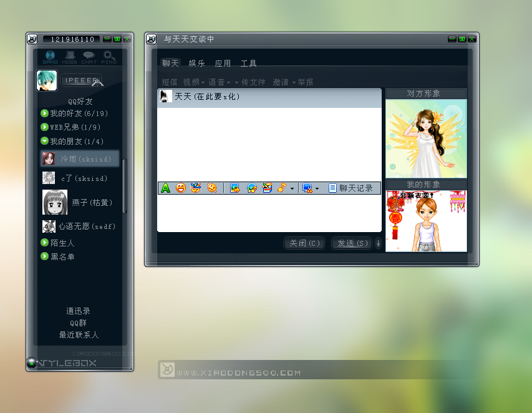The height and width of the screenshot is (413, 532).
Task: Click the magic emoticon with cap icon
Action: coord(196,188)
